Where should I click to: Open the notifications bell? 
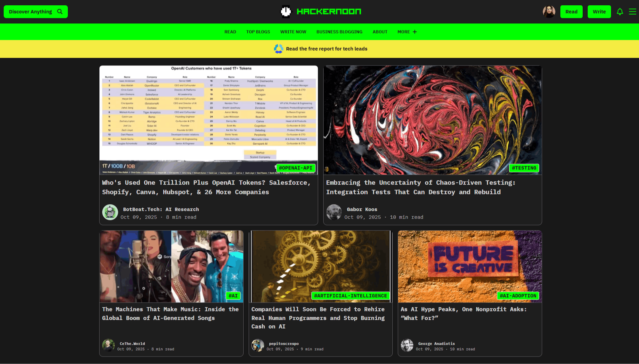coord(620,11)
